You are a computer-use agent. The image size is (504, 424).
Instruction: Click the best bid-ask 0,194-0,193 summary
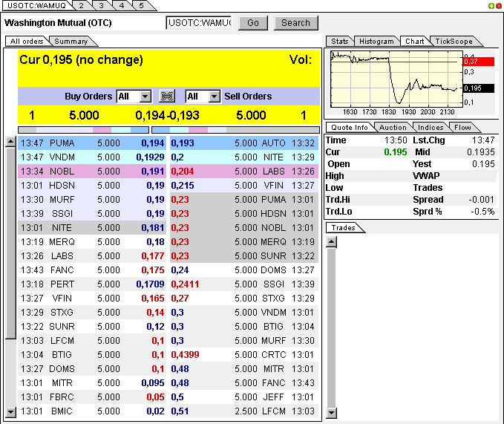[x=167, y=115]
